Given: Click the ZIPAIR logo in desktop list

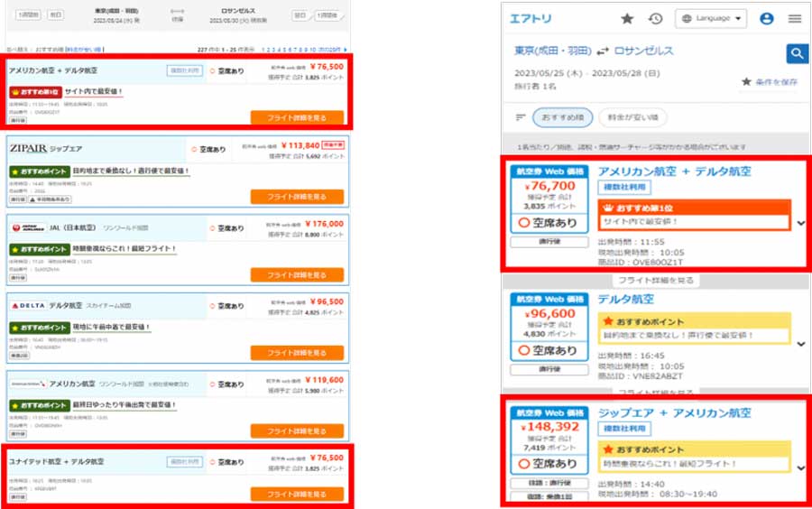Looking at the screenshot, I should click(x=29, y=149).
